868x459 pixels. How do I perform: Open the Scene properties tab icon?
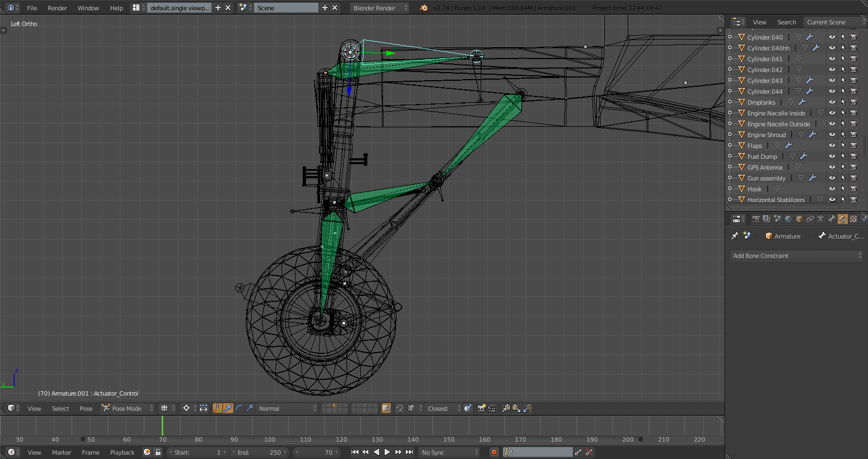[777, 219]
